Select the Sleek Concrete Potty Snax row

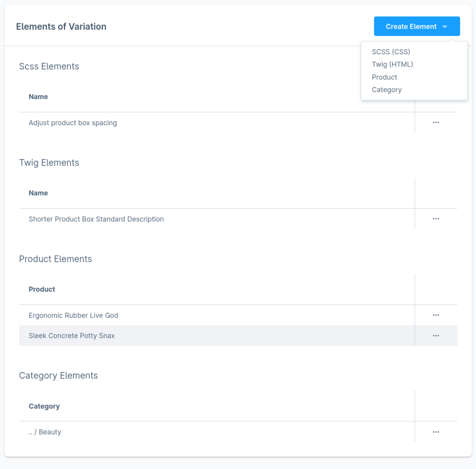coord(238,336)
